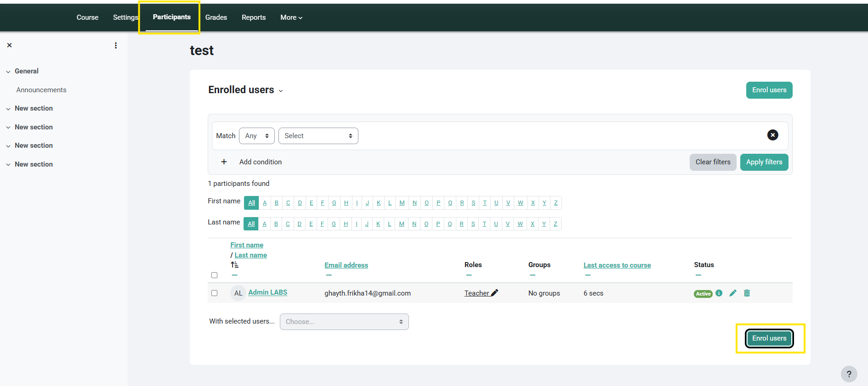Open the course index three-dot menu
The image size is (868, 386).
(116, 45)
